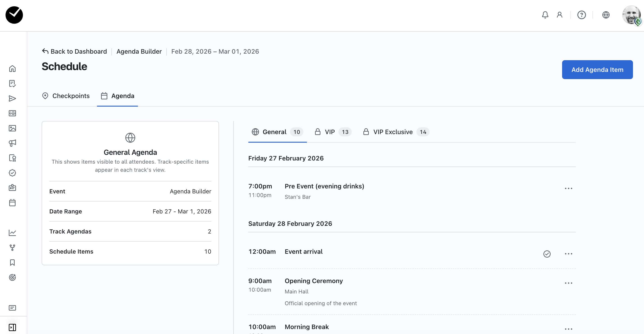Collapse sidebar with panel toggle icon
644x334 pixels.
tap(12, 327)
